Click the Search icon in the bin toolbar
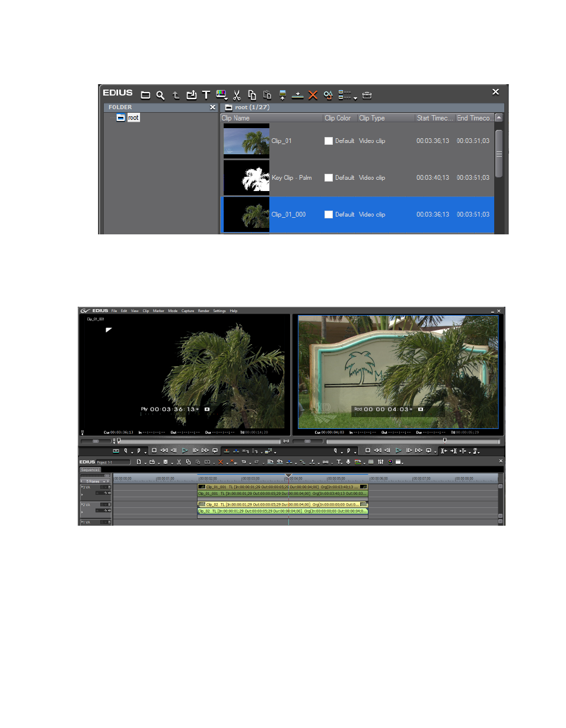Image resolution: width=566 pixels, height=728 pixels. click(x=160, y=95)
